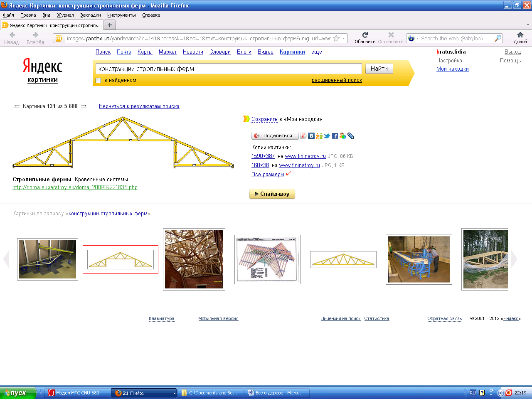532x399 pixels.
Task: Share to Twitter bird icon
Action: pos(327,136)
